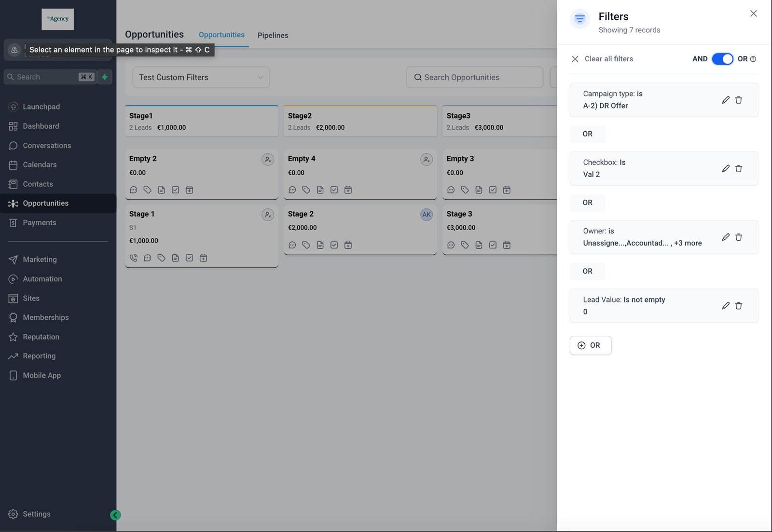The image size is (772, 532).
Task: Click task checkbox icon on Stage 3 card
Action: [493, 245]
